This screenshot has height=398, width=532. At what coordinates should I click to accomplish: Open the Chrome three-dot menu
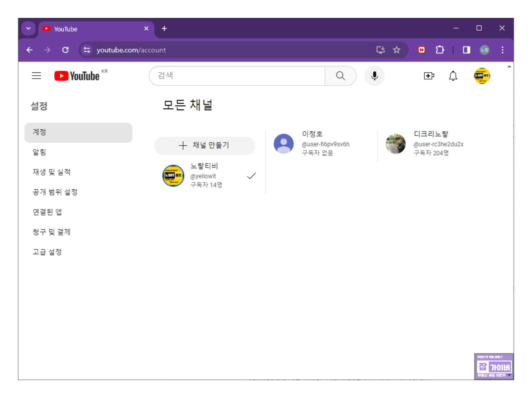tap(502, 50)
